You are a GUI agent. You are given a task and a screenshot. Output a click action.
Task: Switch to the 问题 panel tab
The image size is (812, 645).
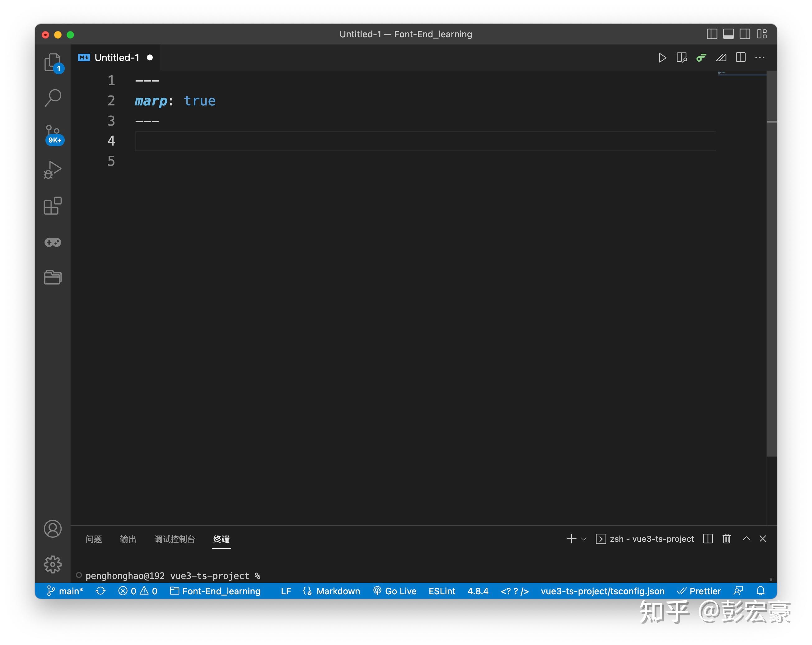pyautogui.click(x=94, y=539)
